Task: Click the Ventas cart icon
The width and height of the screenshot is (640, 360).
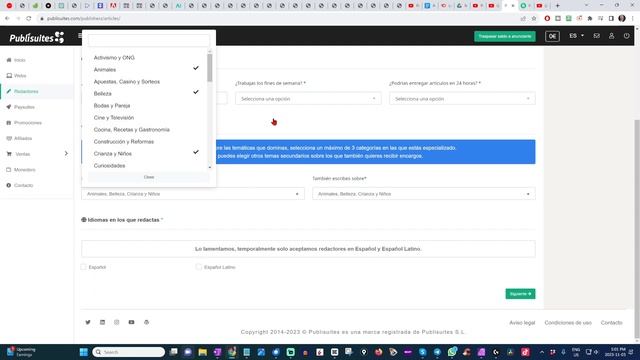Action: 9,154
